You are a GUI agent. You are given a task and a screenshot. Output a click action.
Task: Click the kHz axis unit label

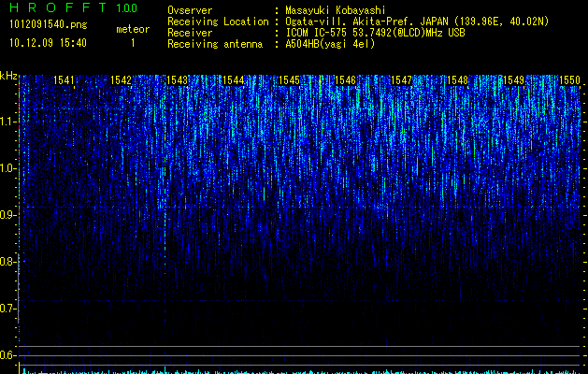[x=8, y=76]
